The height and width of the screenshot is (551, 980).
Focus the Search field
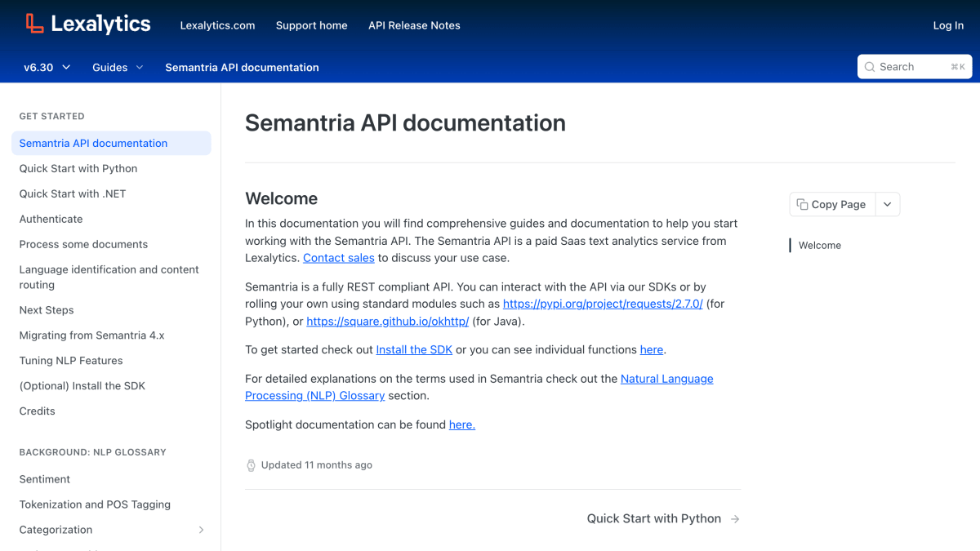point(915,67)
